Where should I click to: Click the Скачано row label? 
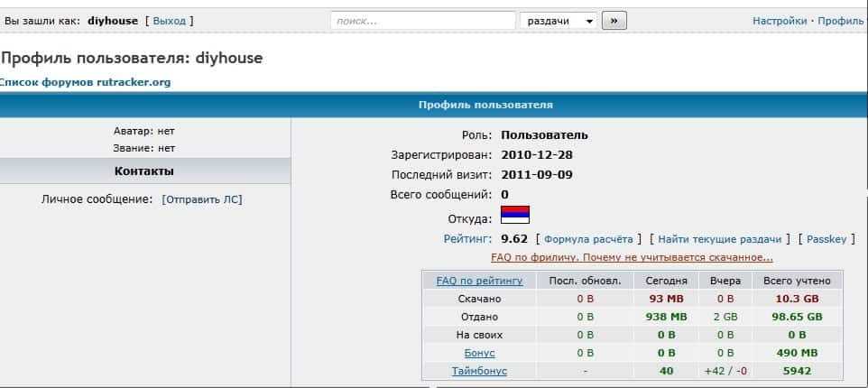point(479,299)
